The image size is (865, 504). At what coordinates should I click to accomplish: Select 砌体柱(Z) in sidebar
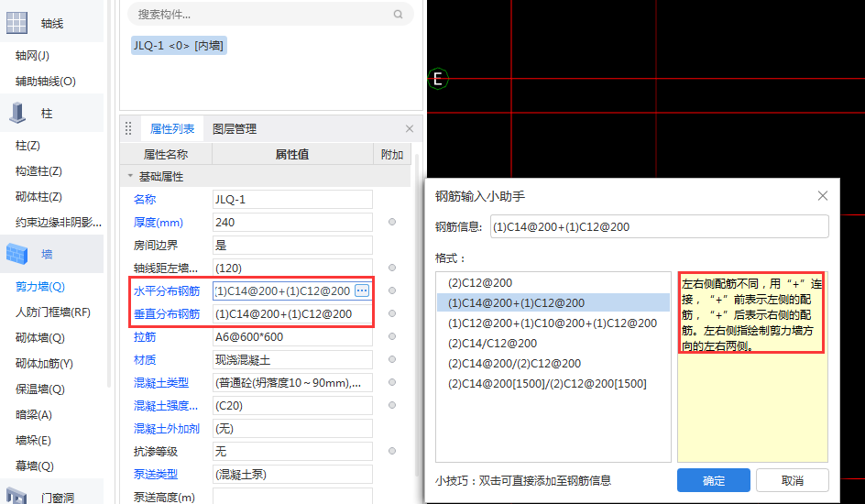tap(38, 196)
